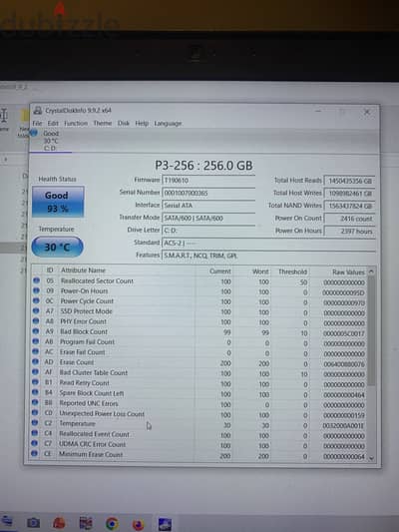The height and width of the screenshot is (532, 399).
Task: Click the status icon for Bad Block Count
Action: pyautogui.click(x=36, y=331)
